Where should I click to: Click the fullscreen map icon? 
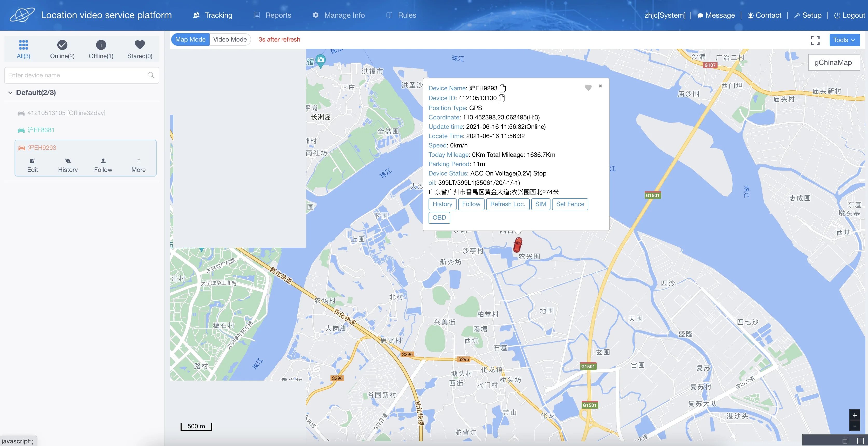click(815, 40)
